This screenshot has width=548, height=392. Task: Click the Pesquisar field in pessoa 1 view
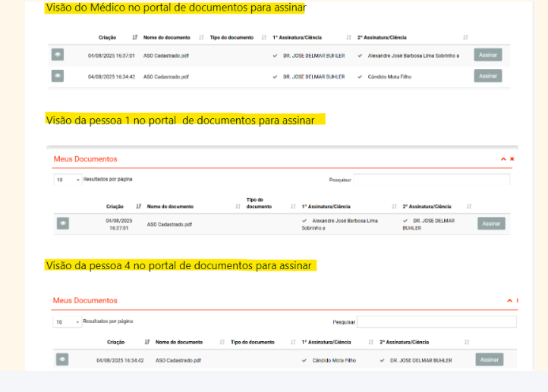click(x=431, y=180)
